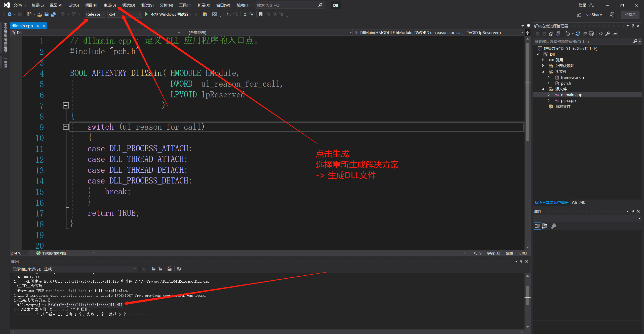Switch to the Git 更改 tab

tap(579, 203)
